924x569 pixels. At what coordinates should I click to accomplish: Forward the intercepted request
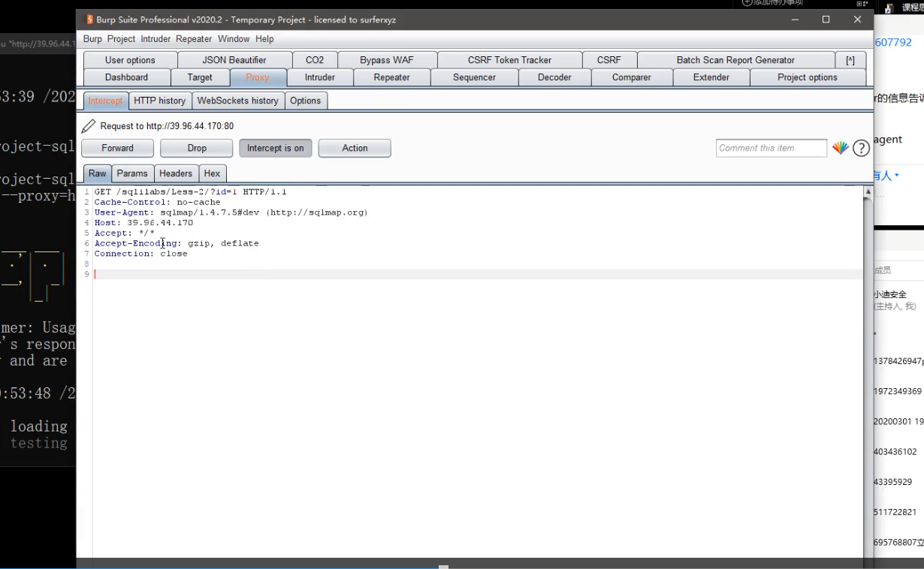click(x=117, y=148)
